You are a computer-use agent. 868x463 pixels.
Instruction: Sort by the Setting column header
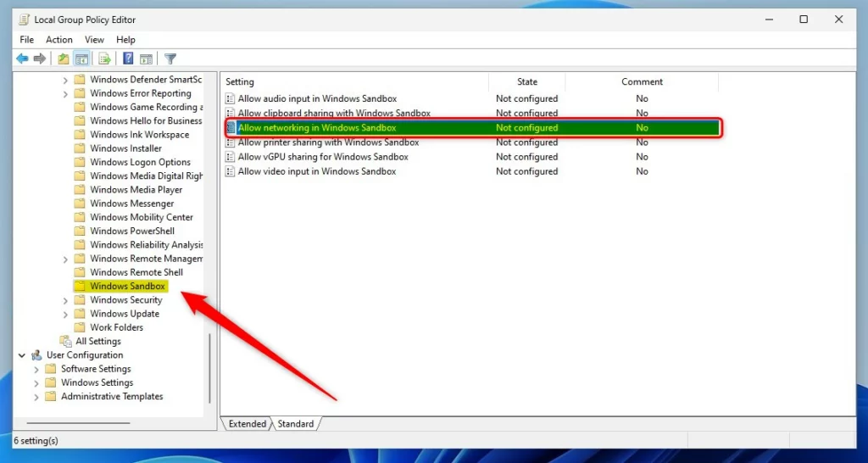(354, 81)
